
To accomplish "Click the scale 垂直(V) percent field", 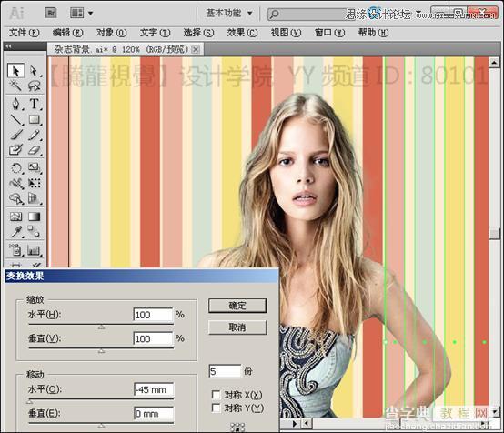I will pyautogui.click(x=153, y=338).
